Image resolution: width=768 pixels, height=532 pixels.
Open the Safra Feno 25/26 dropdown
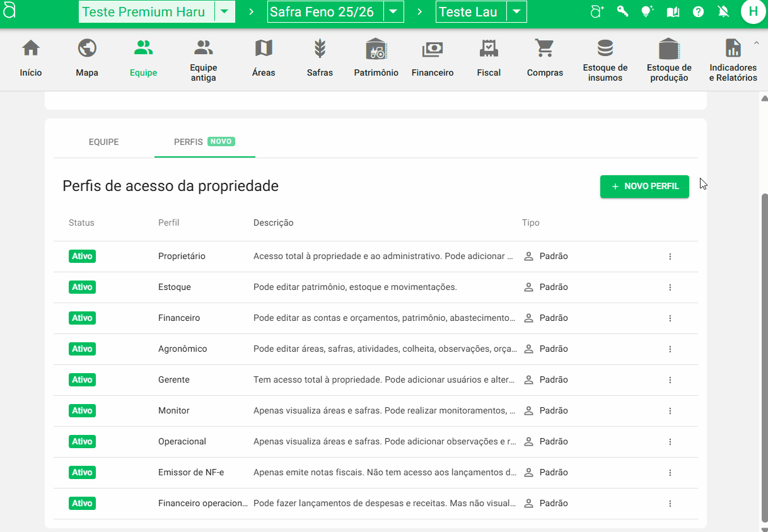click(393, 11)
